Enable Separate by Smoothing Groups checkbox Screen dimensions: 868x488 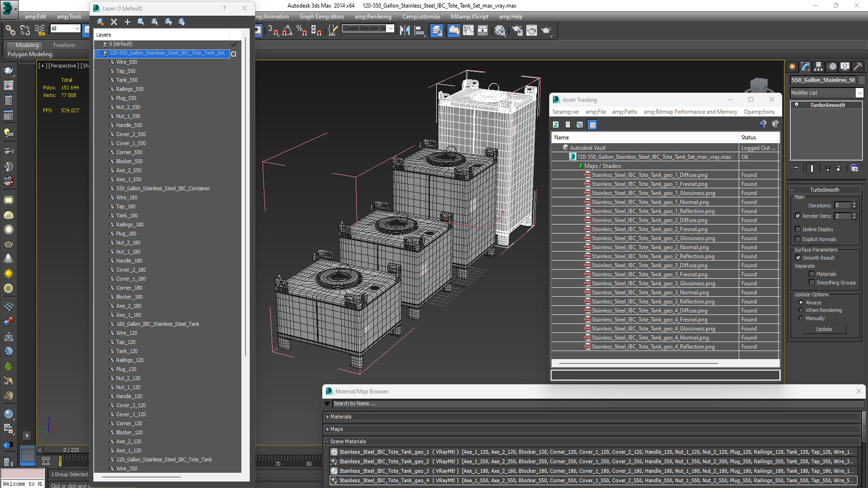click(811, 282)
